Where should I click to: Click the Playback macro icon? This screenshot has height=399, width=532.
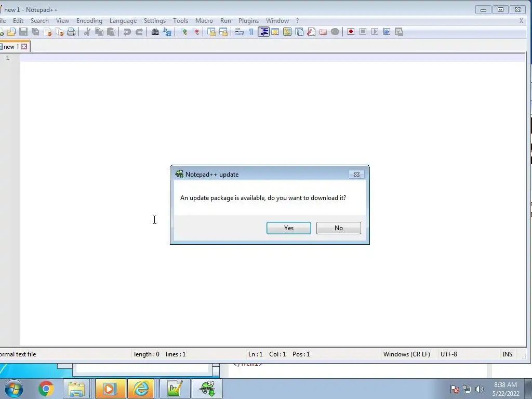click(x=375, y=32)
